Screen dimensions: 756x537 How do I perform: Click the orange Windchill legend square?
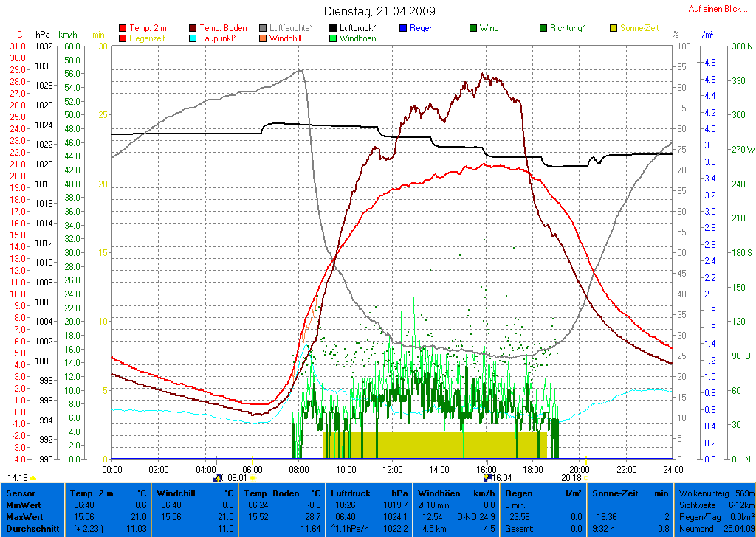264,38
